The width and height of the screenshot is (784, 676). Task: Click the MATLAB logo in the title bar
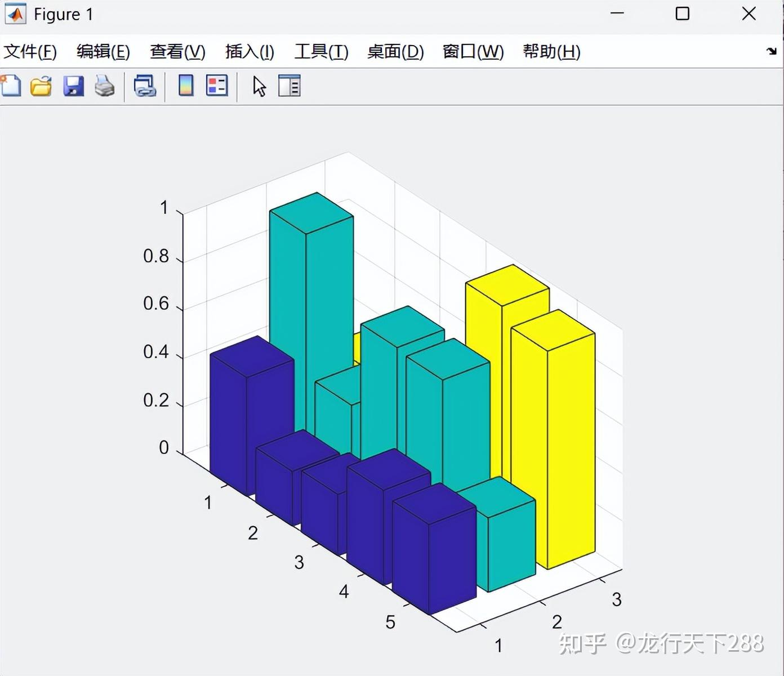[15, 14]
